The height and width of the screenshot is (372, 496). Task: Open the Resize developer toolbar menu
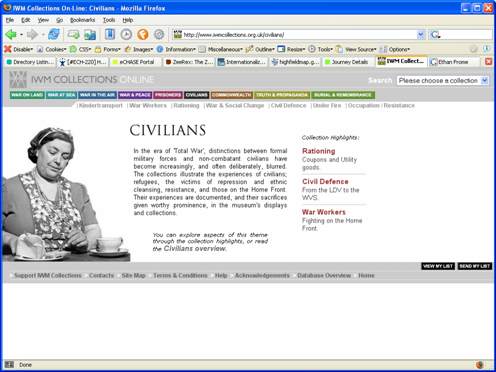291,49
